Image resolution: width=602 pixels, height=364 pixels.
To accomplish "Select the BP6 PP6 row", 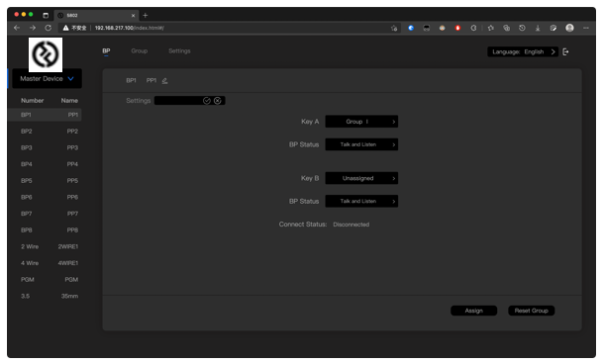I will [45, 197].
